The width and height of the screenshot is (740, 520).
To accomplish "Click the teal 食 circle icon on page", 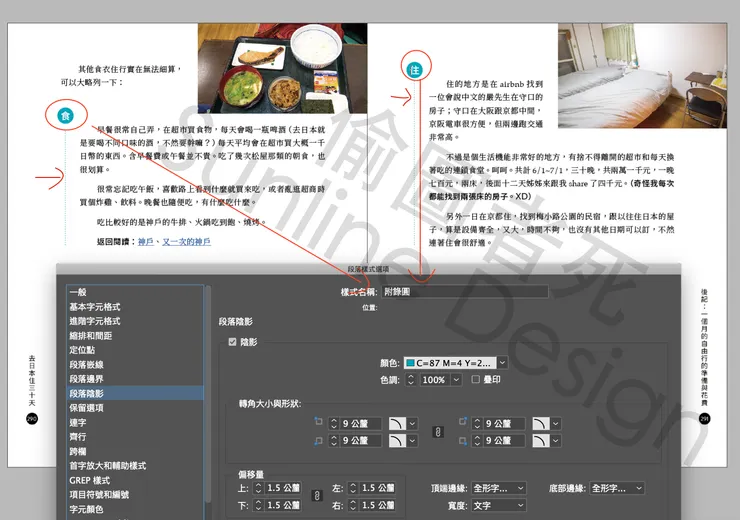I will [x=66, y=116].
